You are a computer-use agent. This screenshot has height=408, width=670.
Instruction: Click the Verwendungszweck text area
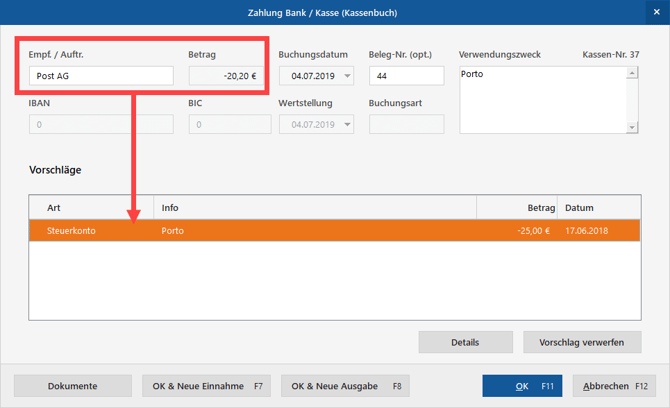click(x=542, y=98)
